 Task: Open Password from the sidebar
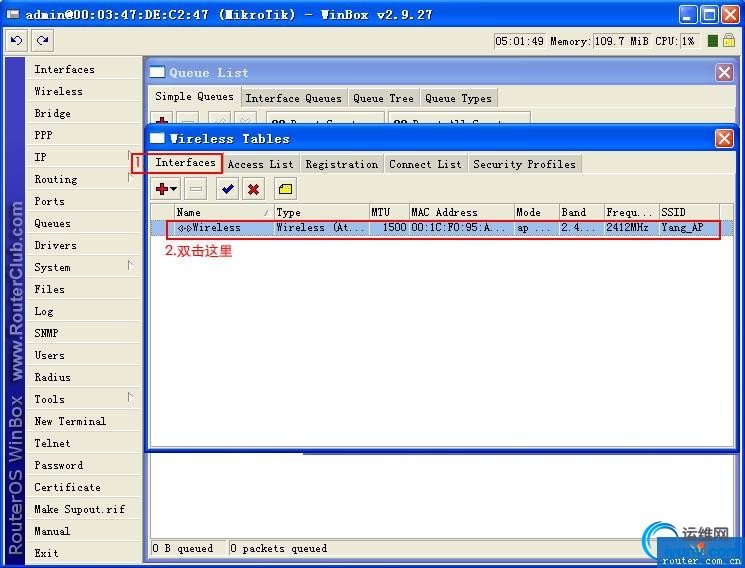tap(83, 465)
